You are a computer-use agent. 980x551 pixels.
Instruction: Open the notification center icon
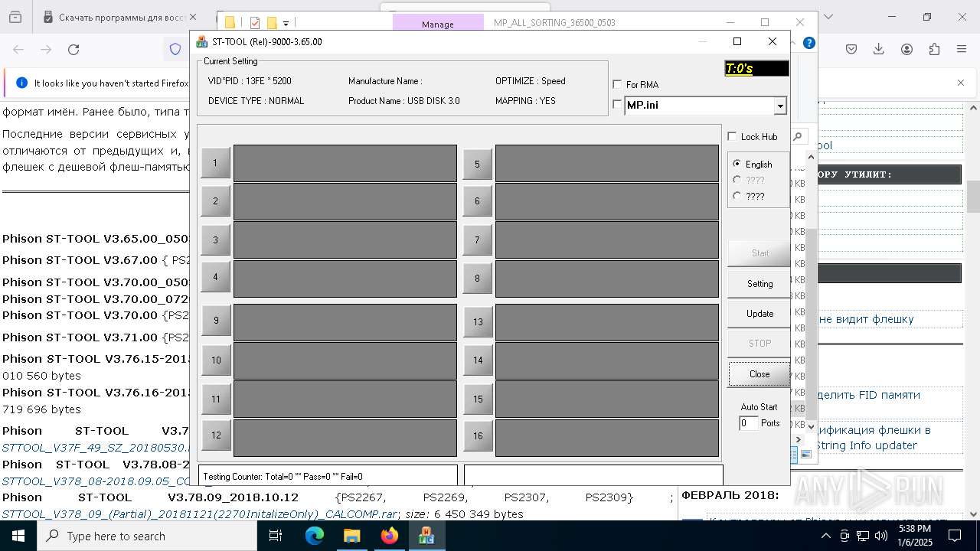(955, 536)
